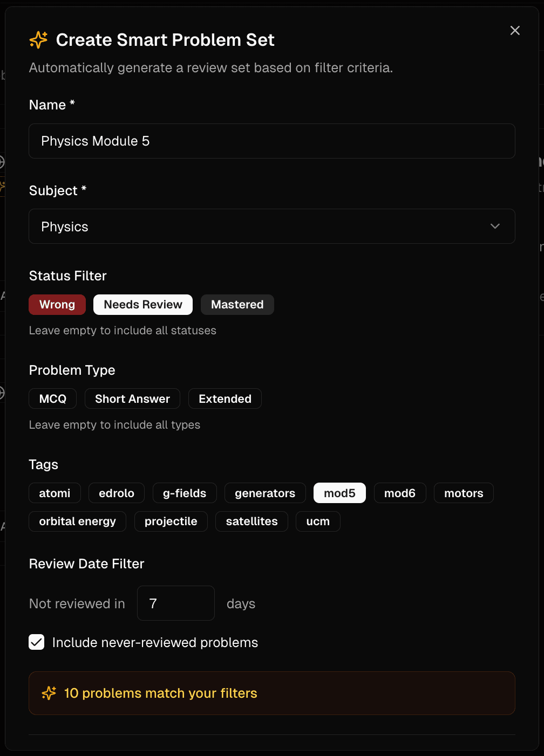Select the motors tag
Viewport: 544px width, 756px height.
point(464,492)
